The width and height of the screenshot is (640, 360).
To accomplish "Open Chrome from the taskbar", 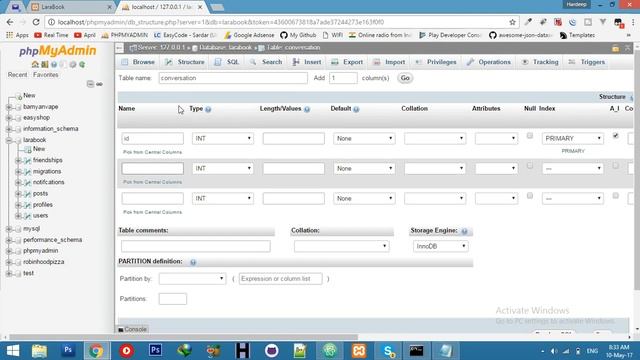I will (96, 351).
